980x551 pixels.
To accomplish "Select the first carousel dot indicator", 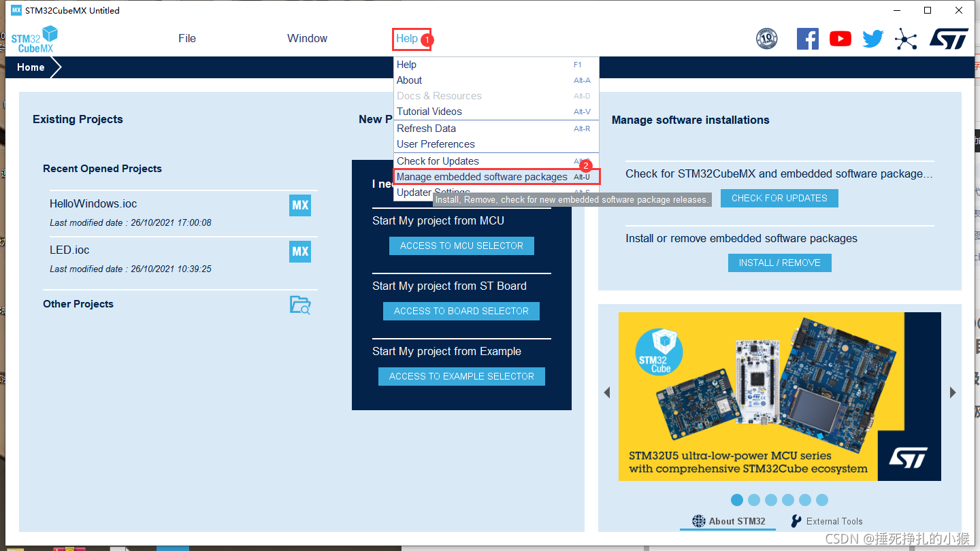I will (x=737, y=500).
